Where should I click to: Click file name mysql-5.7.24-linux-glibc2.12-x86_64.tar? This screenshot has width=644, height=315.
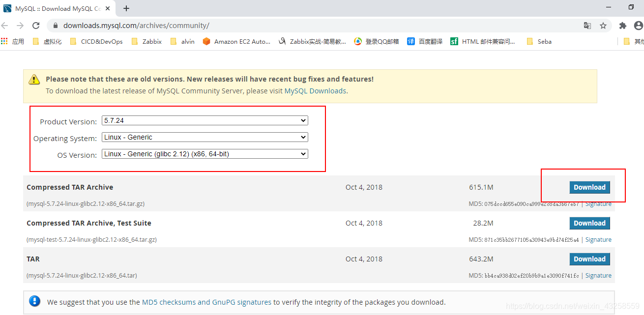click(82, 276)
